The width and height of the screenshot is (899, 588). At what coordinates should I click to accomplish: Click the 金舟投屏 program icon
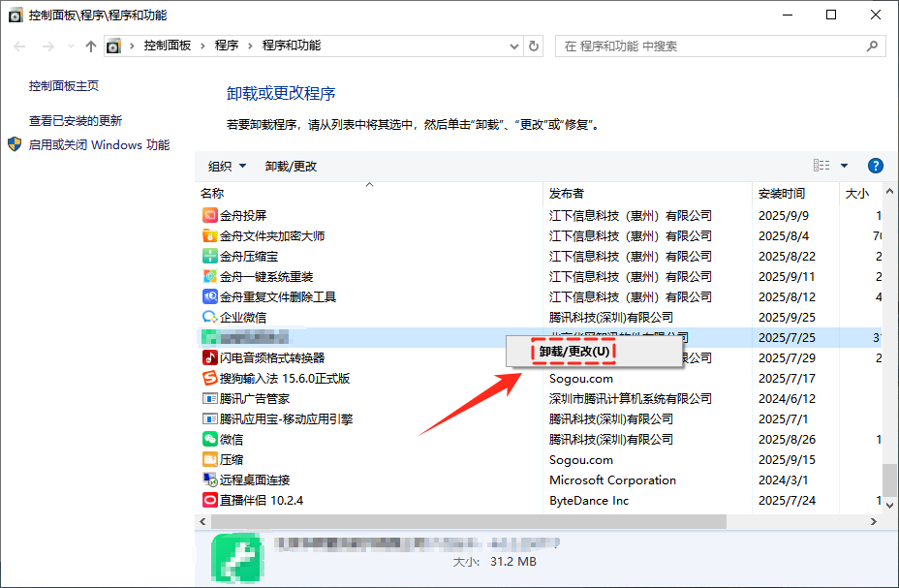pyautogui.click(x=210, y=215)
